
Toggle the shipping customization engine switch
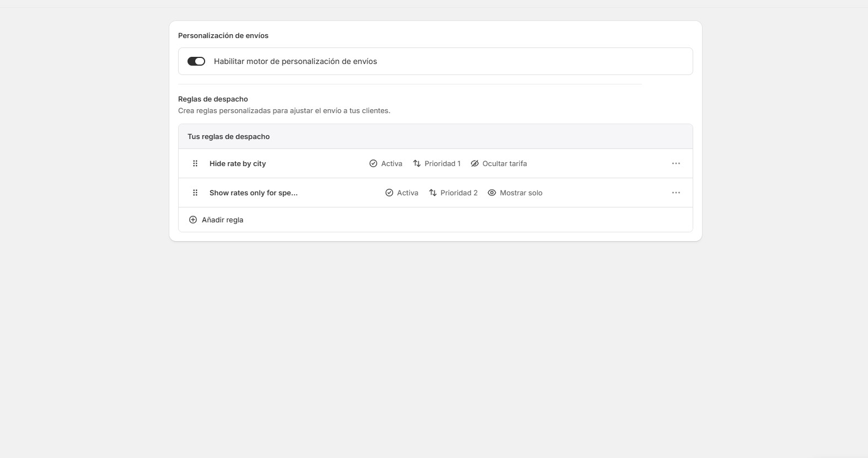pyautogui.click(x=196, y=61)
